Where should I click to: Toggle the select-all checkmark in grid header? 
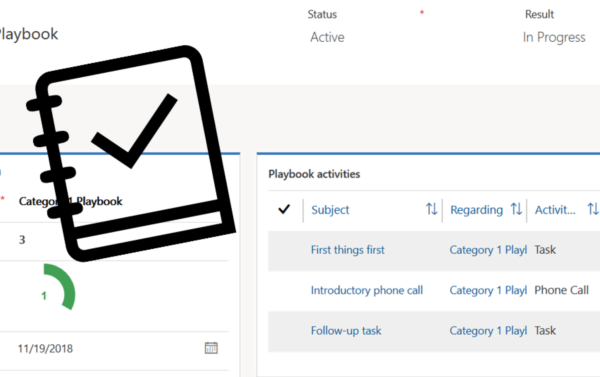pos(284,209)
